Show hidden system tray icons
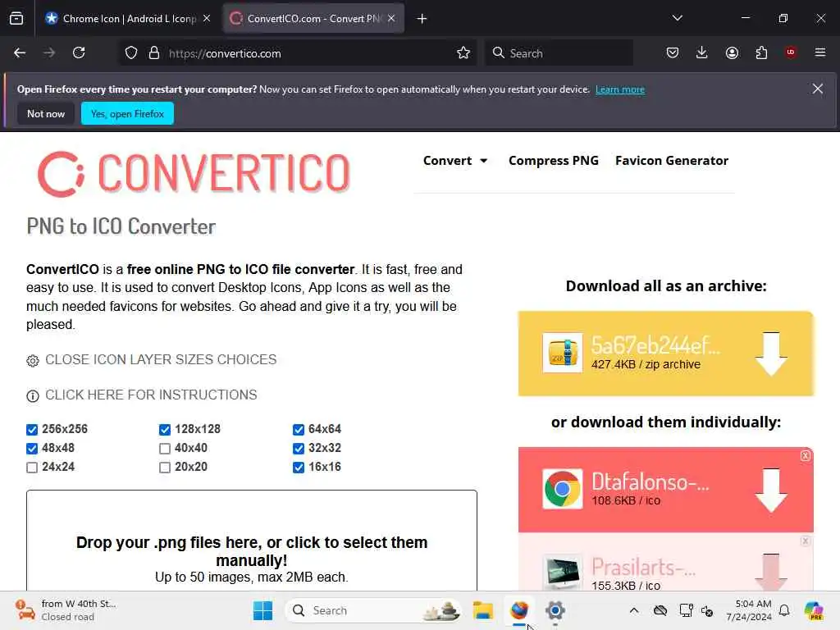The height and width of the screenshot is (630, 840). click(x=634, y=610)
